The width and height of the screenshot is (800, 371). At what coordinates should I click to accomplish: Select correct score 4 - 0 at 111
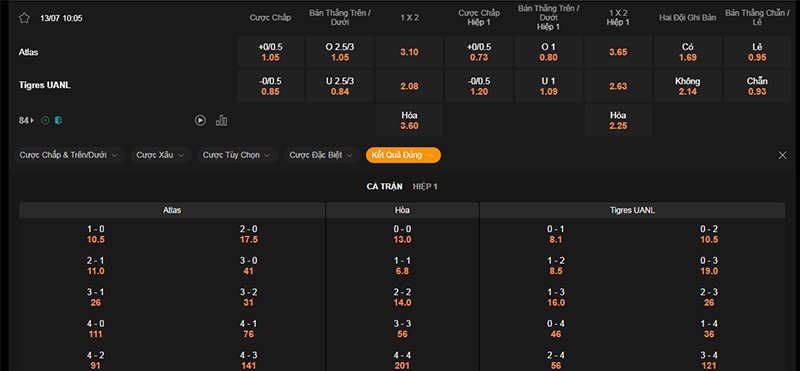click(x=96, y=329)
